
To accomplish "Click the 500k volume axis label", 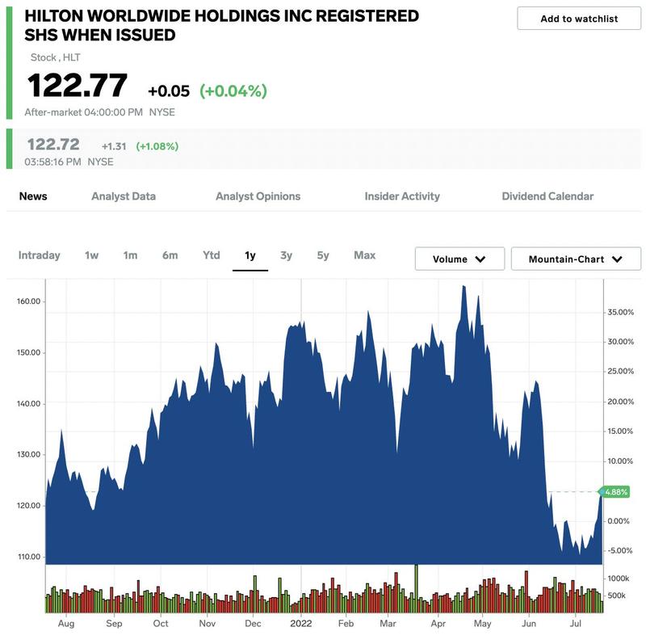I will click(x=617, y=596).
